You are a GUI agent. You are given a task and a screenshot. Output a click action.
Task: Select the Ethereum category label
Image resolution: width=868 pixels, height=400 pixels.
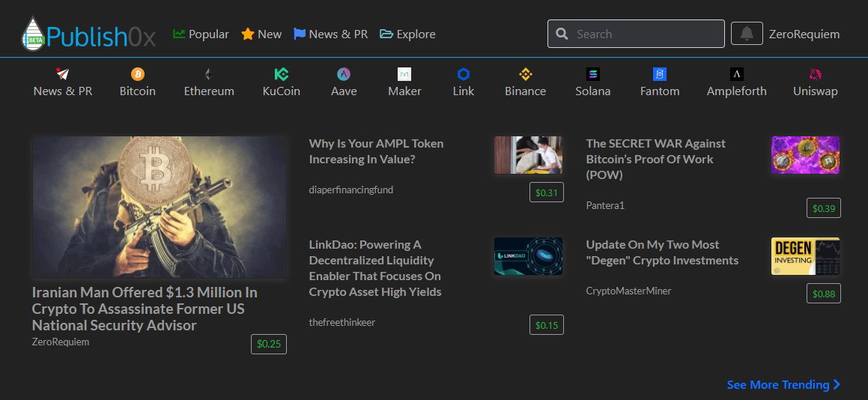pos(209,91)
